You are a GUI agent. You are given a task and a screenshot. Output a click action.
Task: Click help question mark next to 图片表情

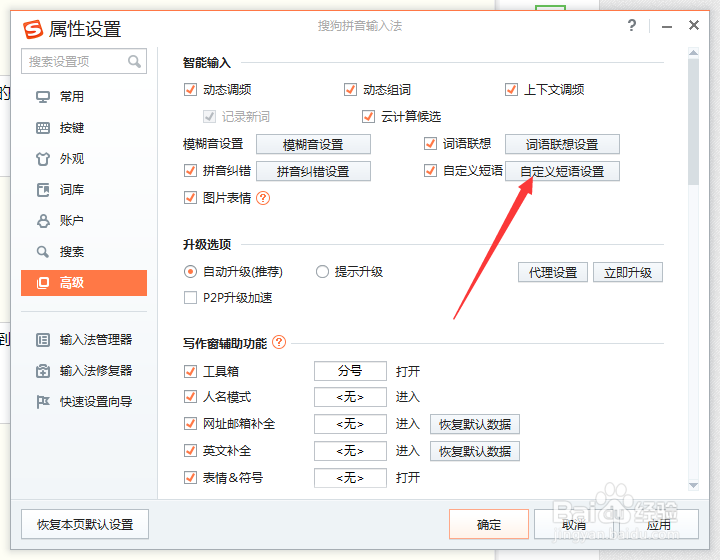point(263,198)
